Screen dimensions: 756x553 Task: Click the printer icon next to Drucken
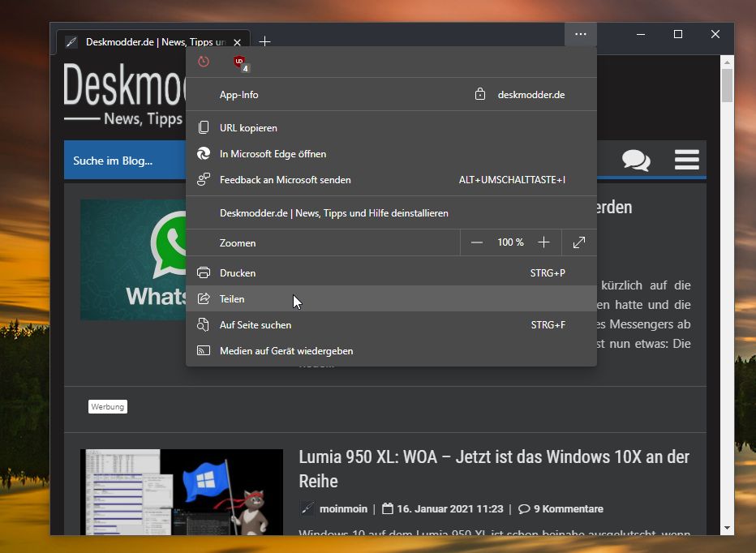click(x=204, y=273)
